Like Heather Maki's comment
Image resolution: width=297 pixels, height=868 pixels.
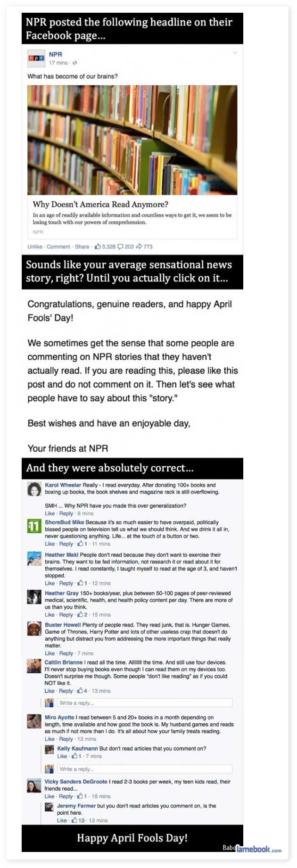pos(49,583)
